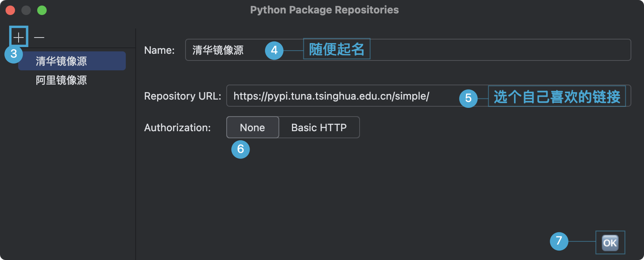Click the minus icon to remove the repository
Image resolution: width=644 pixels, height=260 pixels.
pos(39,38)
